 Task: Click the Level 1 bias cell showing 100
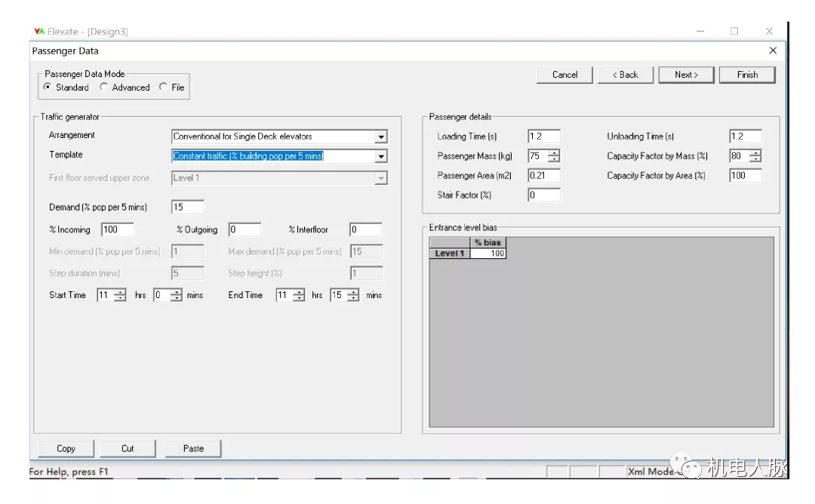click(488, 254)
